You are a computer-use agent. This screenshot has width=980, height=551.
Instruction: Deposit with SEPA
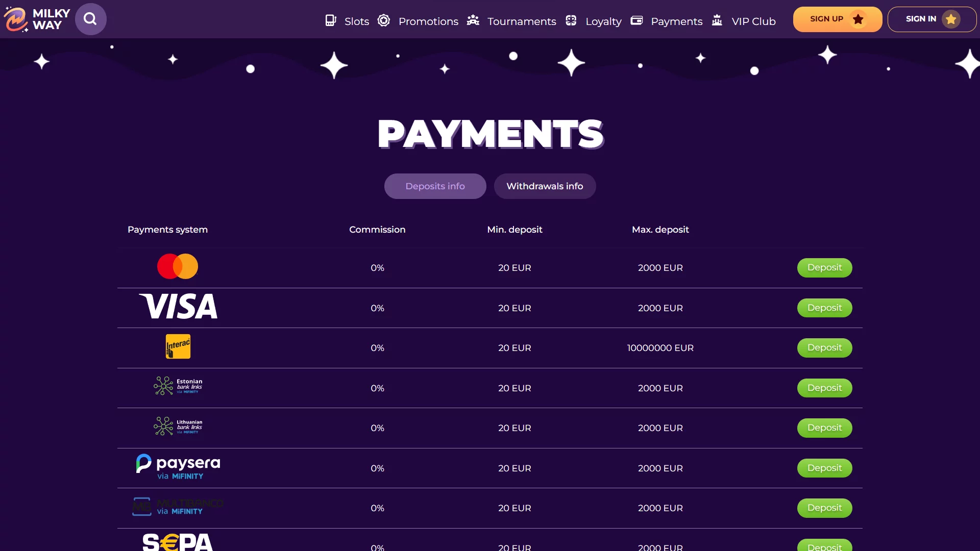(824, 546)
